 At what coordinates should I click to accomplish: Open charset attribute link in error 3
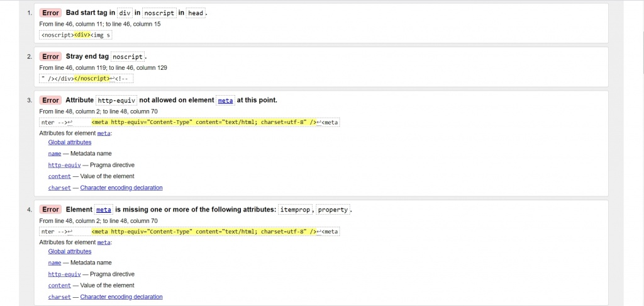[x=59, y=188]
